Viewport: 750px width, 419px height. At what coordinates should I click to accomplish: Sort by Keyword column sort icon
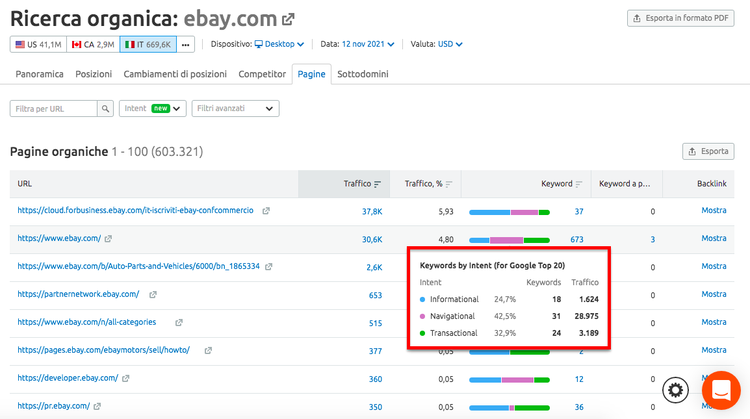[x=579, y=184]
